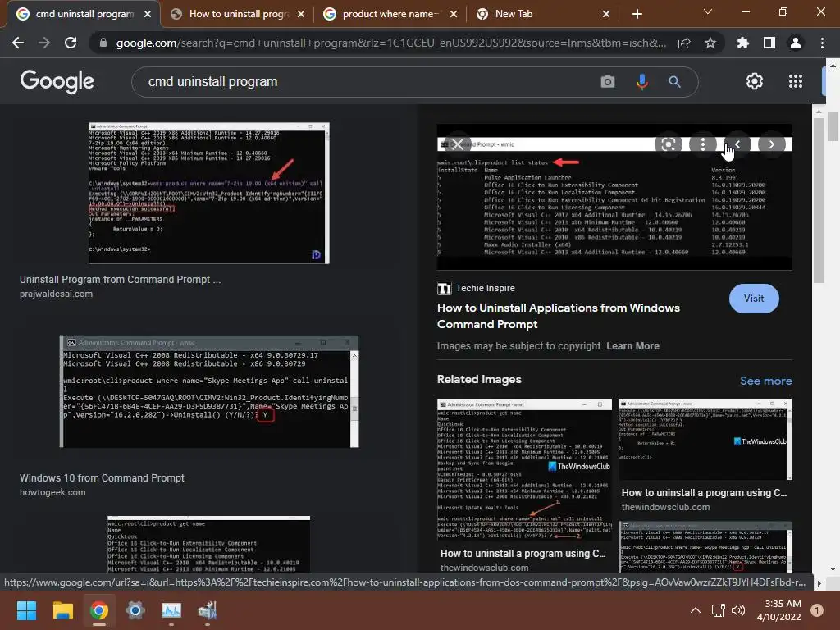Screen dimensions: 840x630
Task: Expand tab search dropdown arrow
Action: pos(708,11)
